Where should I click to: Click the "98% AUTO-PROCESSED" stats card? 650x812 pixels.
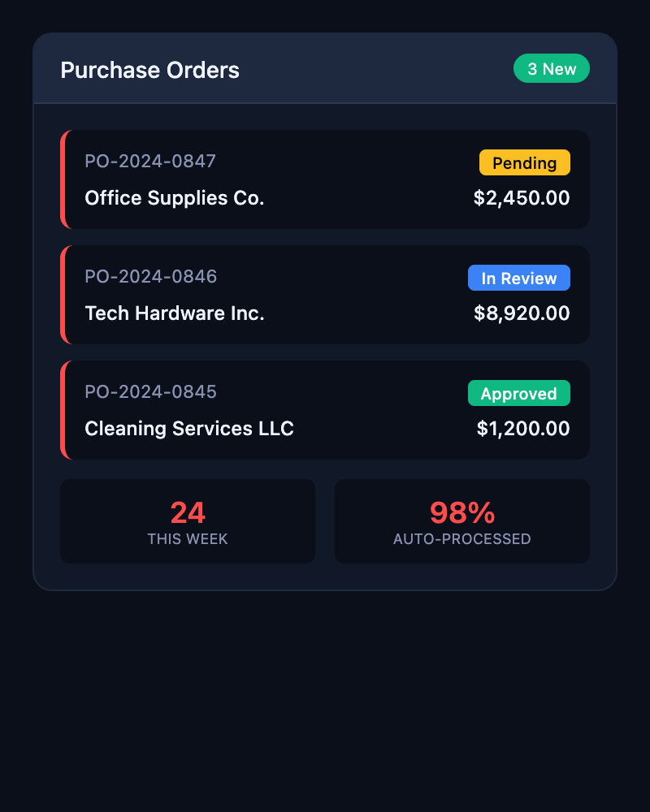(461, 520)
